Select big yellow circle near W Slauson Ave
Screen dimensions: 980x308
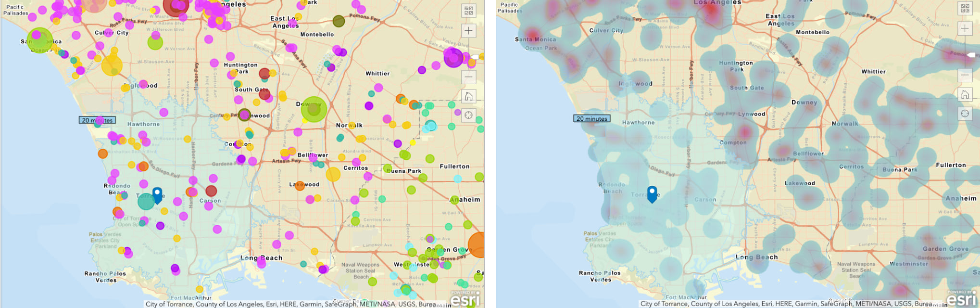[112, 65]
